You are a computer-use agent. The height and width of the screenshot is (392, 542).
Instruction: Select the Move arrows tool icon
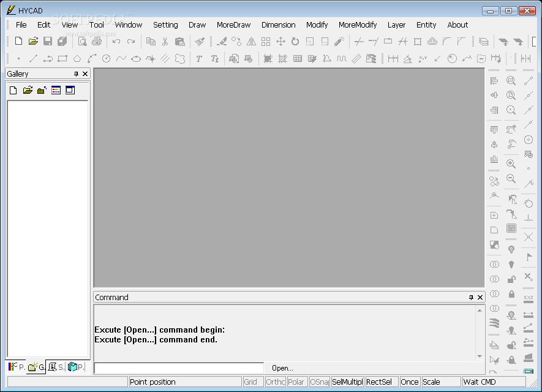coord(280,42)
